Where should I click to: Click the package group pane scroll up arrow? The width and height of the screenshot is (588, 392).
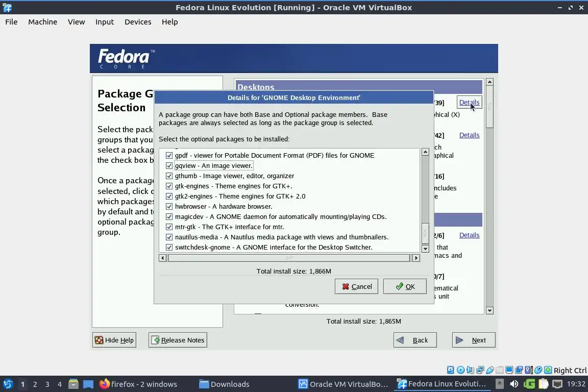(x=489, y=82)
